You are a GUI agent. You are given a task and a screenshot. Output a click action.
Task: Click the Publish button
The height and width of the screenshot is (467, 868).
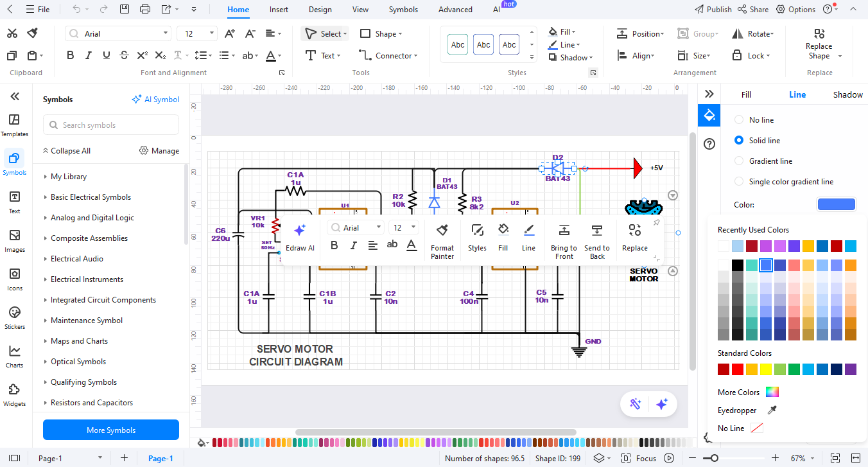click(x=713, y=10)
